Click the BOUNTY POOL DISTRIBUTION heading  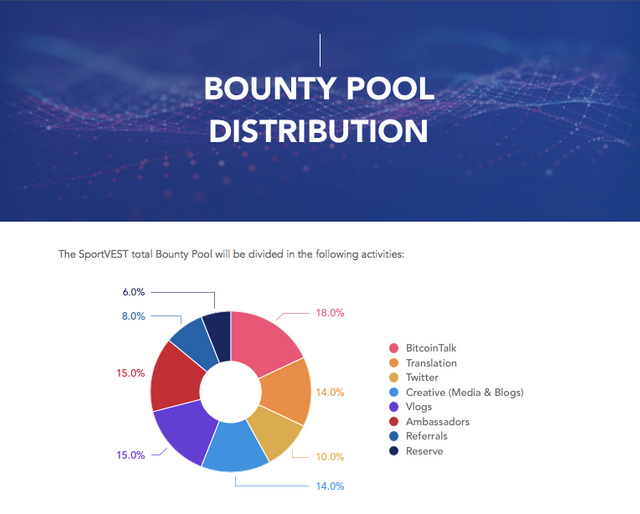[319, 109]
